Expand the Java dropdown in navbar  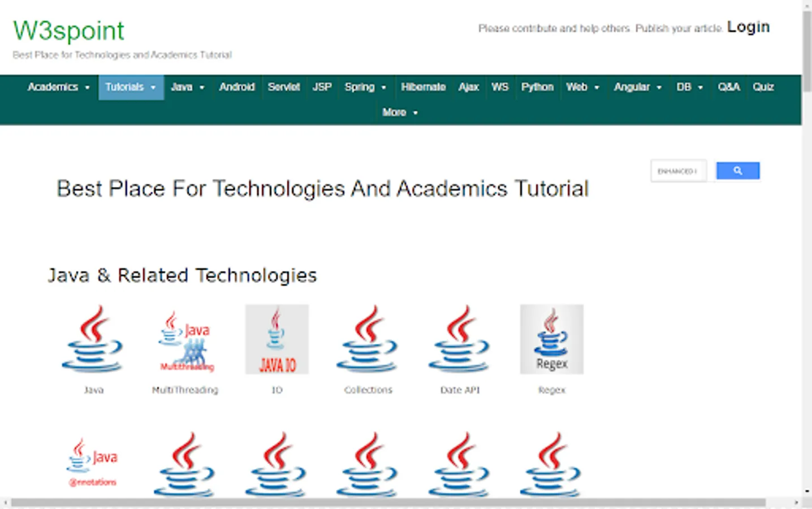(188, 87)
